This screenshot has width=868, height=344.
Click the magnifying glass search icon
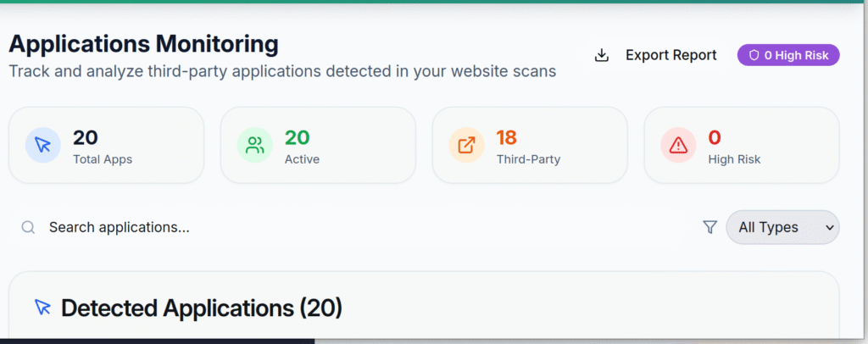[x=29, y=227]
